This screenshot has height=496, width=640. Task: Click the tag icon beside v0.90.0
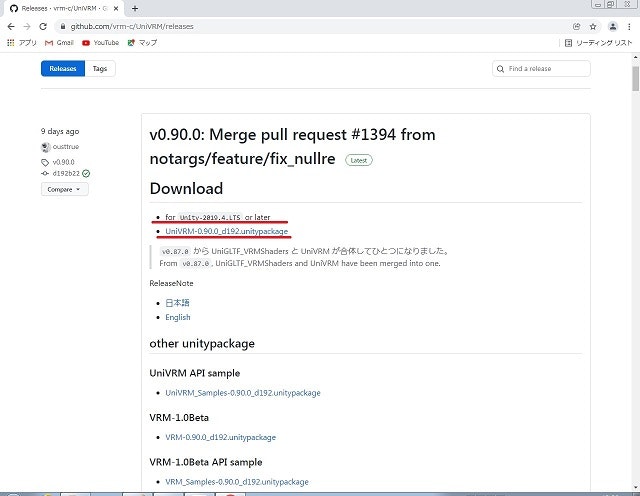[x=45, y=162]
